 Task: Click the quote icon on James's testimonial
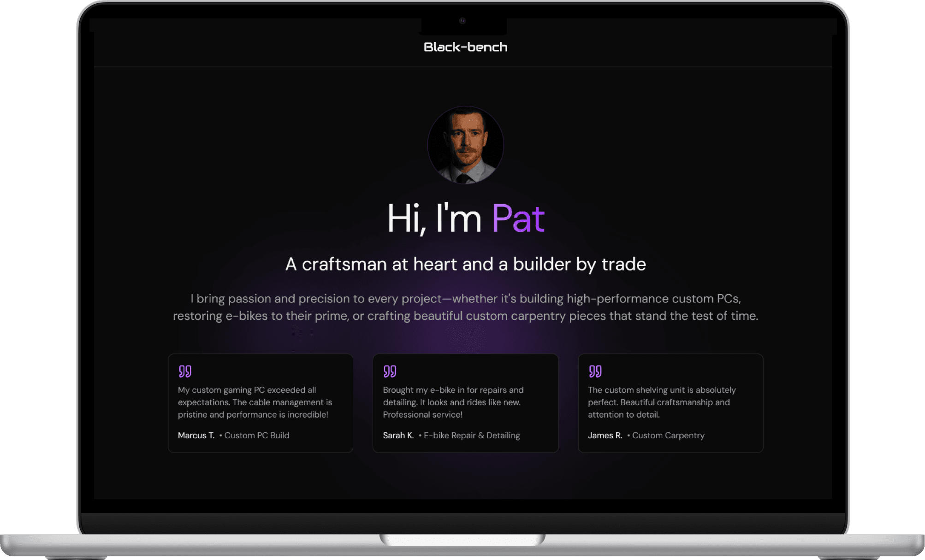[595, 371]
